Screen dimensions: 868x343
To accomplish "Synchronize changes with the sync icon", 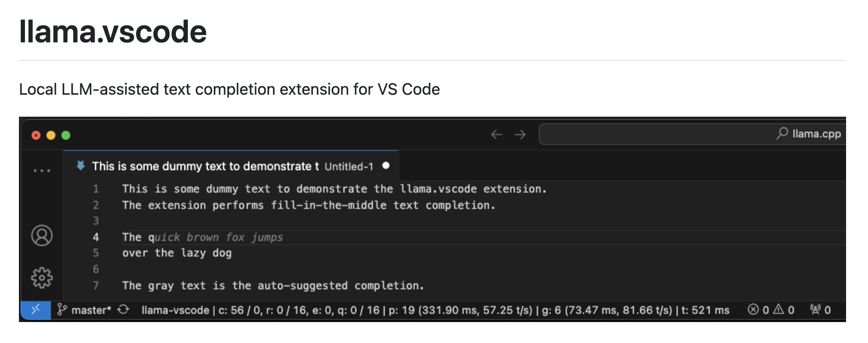I will 123,310.
